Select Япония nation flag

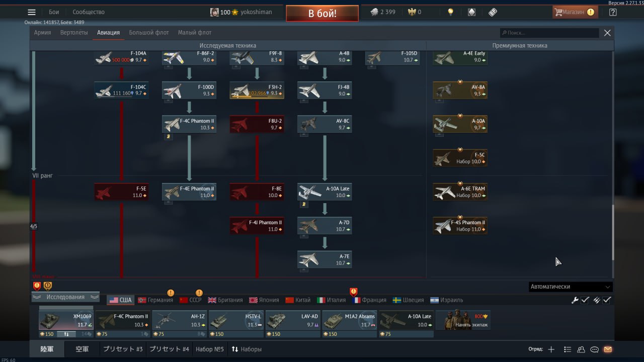[264, 300]
